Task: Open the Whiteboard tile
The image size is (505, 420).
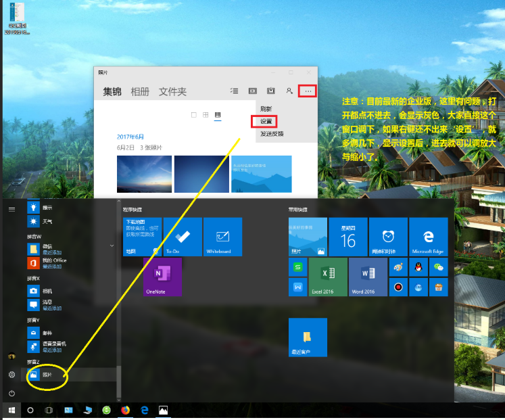Action: tap(222, 237)
